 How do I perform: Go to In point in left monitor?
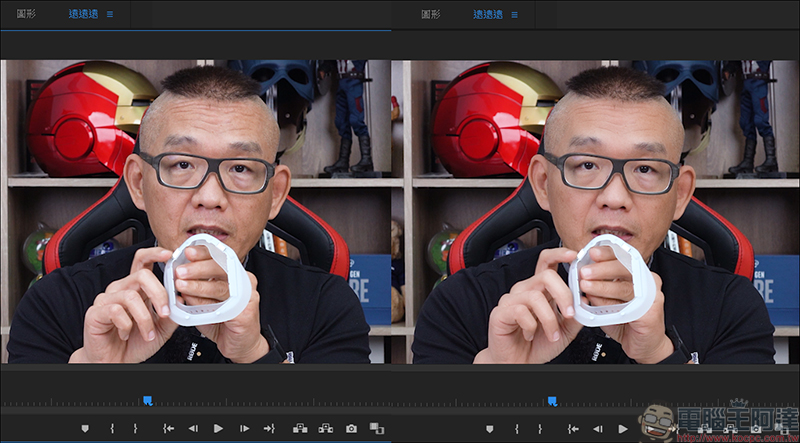pos(168,428)
